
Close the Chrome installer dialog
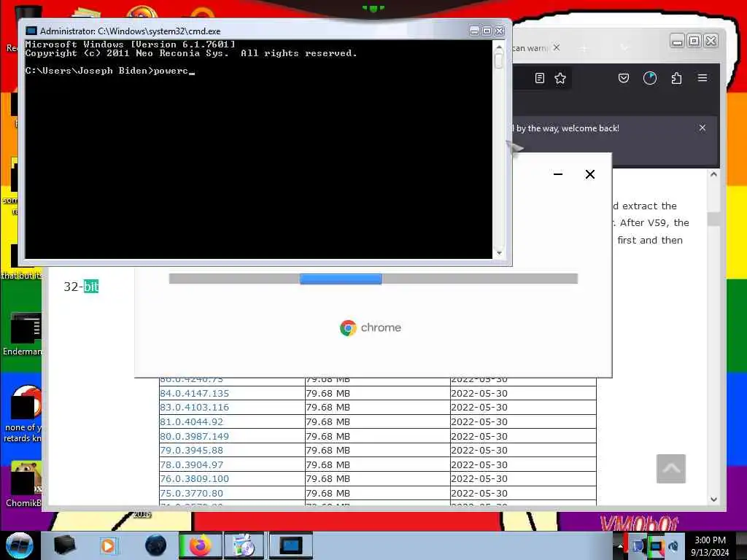coord(589,174)
